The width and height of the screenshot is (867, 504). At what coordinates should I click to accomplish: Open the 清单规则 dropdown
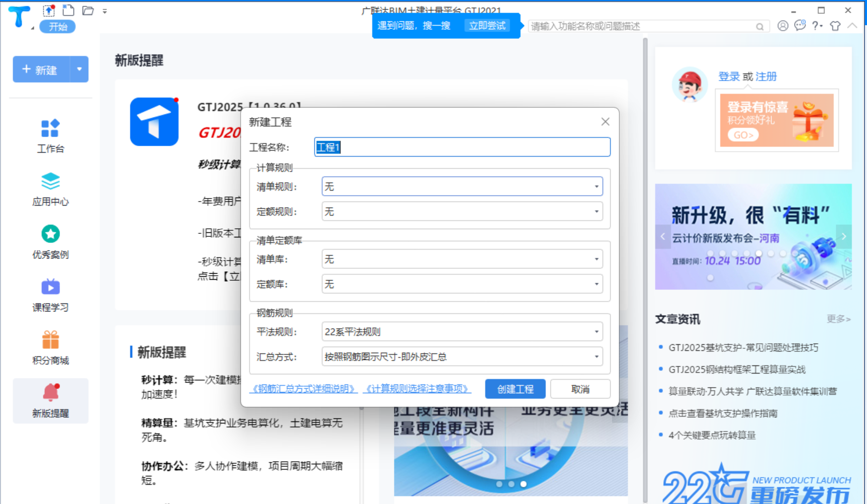[x=462, y=186]
